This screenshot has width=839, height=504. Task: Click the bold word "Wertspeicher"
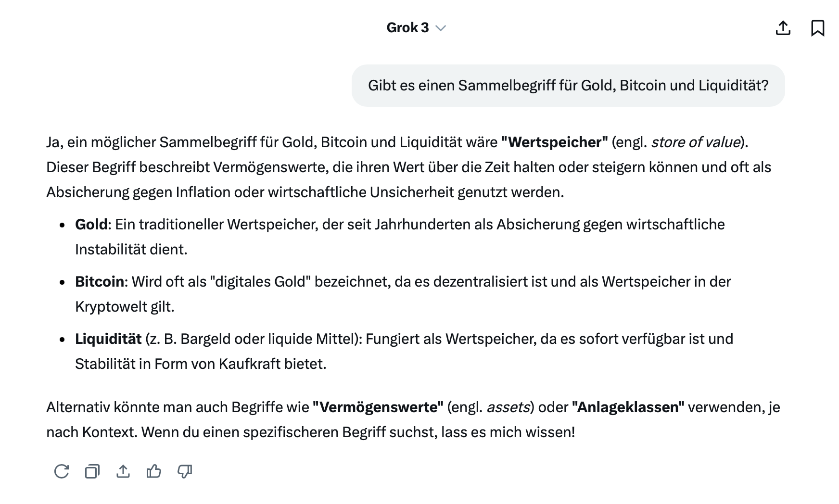(554, 142)
